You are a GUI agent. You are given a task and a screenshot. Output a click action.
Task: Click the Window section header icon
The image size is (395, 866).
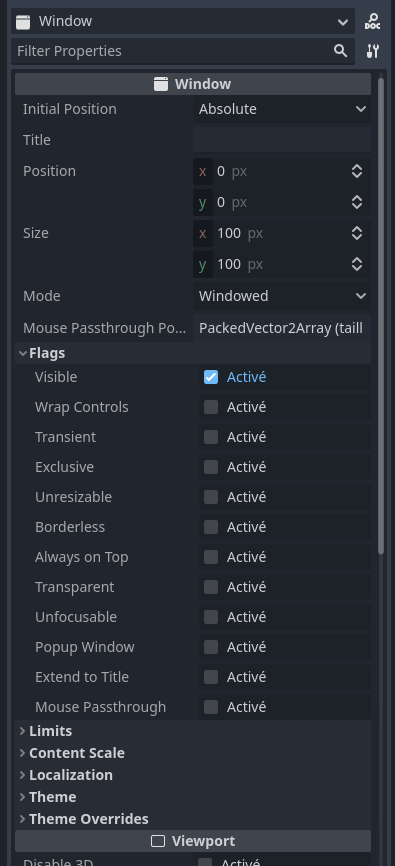pyautogui.click(x=161, y=84)
